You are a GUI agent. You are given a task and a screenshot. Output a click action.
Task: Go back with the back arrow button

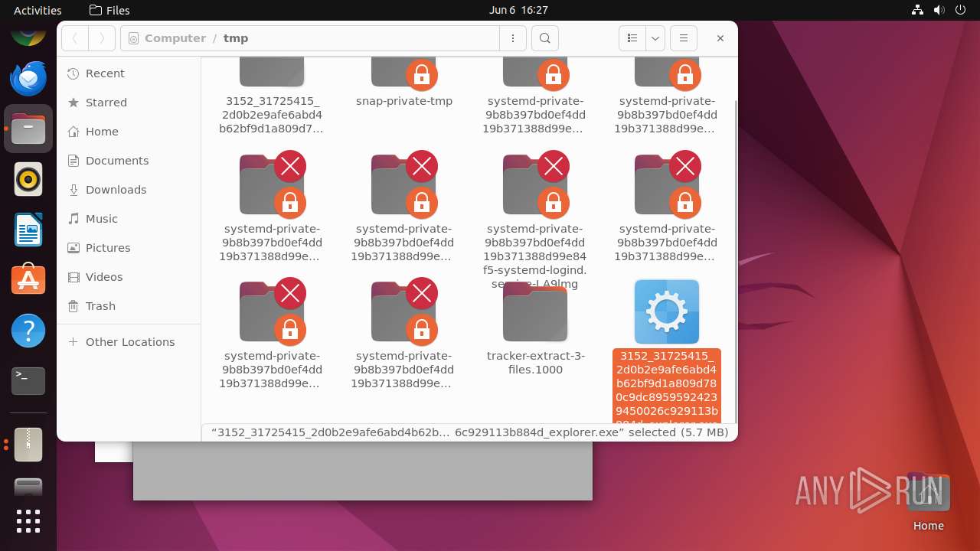(x=75, y=38)
